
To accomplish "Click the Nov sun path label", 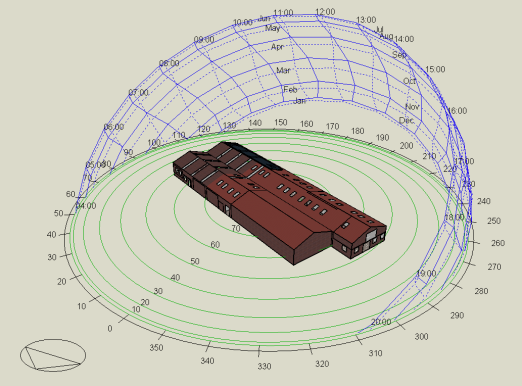I will pos(412,107).
